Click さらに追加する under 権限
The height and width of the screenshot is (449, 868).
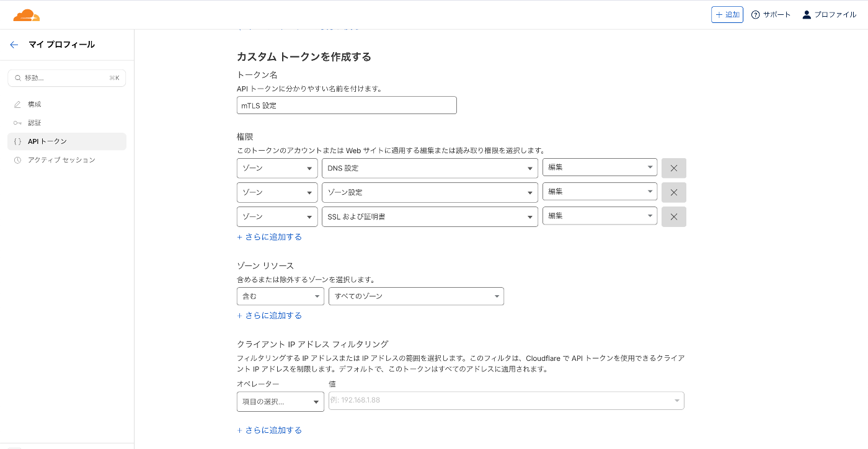click(270, 237)
